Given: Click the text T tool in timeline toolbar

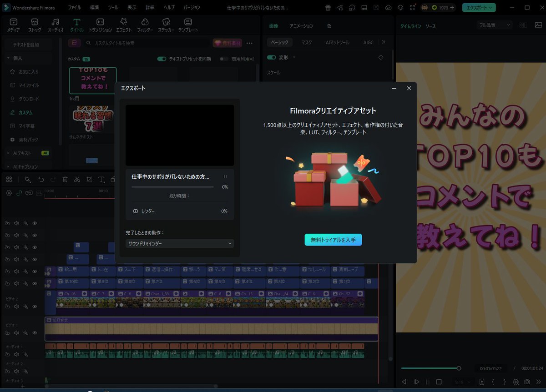Looking at the screenshot, I should click(x=101, y=180).
